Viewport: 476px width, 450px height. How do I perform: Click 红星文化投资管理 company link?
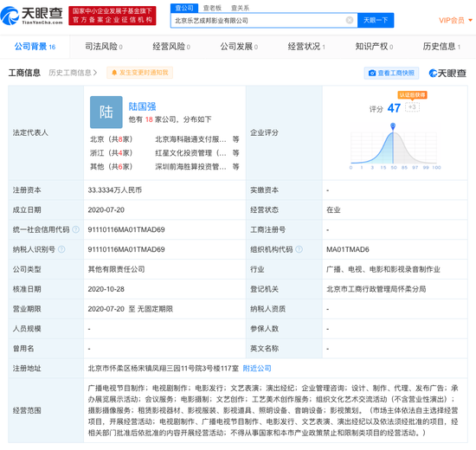190,153
